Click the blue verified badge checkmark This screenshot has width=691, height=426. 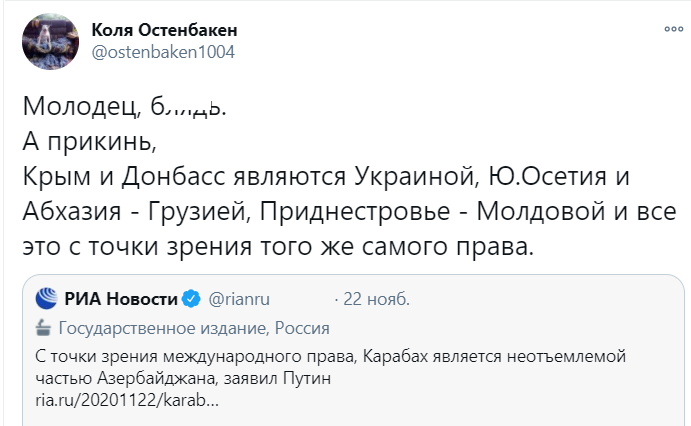pyautogui.click(x=191, y=299)
